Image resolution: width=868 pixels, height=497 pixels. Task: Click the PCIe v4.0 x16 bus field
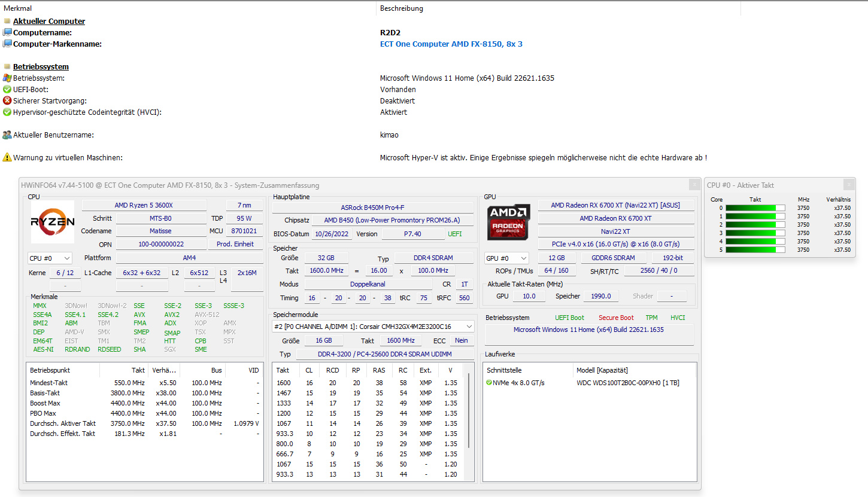(615, 245)
